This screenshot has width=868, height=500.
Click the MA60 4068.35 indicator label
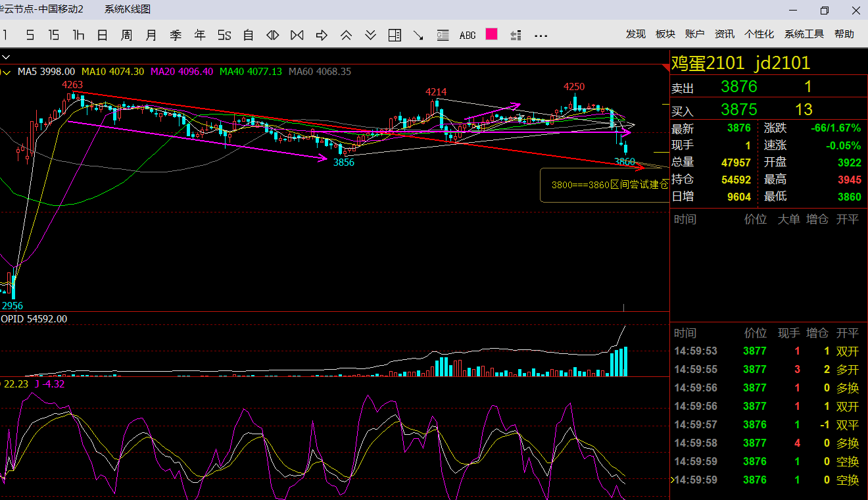(320, 71)
